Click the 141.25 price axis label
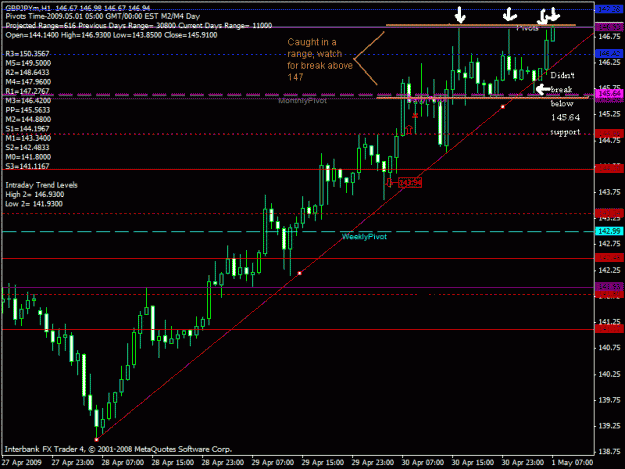This screenshot has width=625, height=469. coord(609,322)
